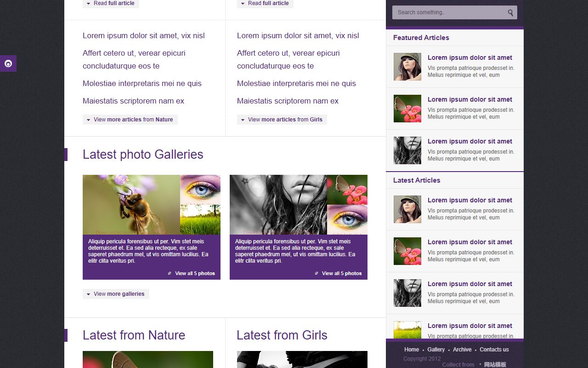Select the eye makeup thumbnail in the black-and-white portrait gallery
Screen dimensions: 588x368
[347, 220]
